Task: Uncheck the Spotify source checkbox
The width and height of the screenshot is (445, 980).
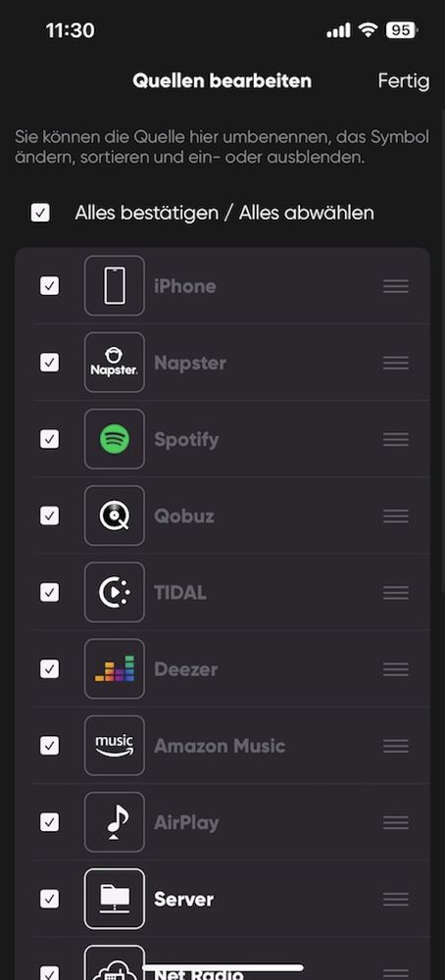Action: click(x=49, y=439)
